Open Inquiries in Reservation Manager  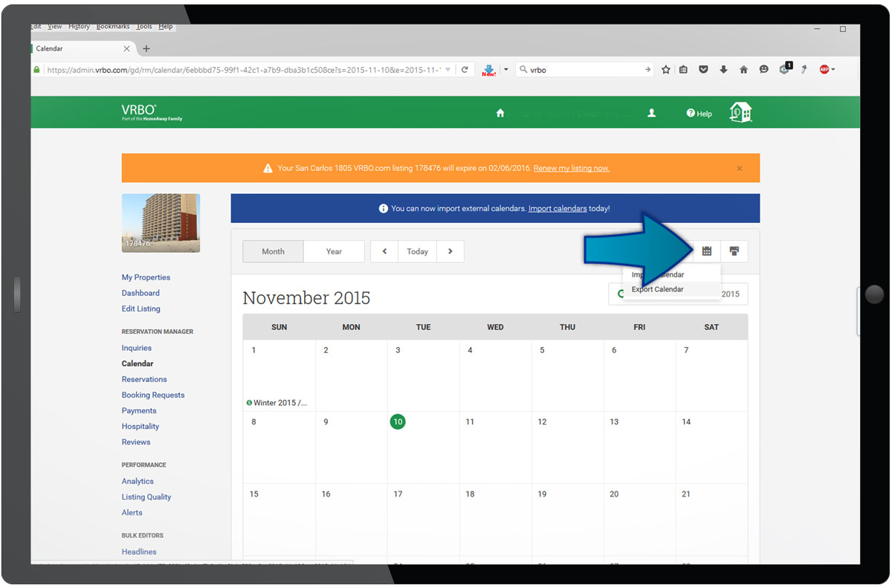(137, 348)
